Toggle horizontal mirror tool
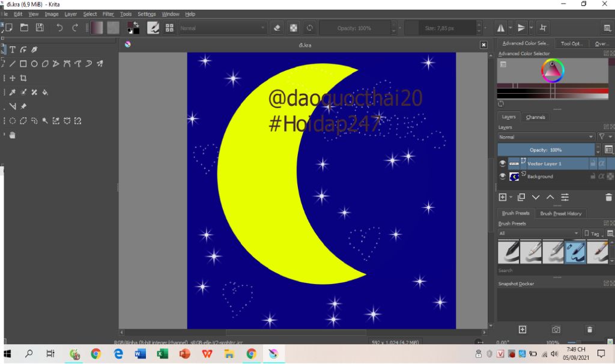Screen dimensions: 615x364 pos(501,28)
